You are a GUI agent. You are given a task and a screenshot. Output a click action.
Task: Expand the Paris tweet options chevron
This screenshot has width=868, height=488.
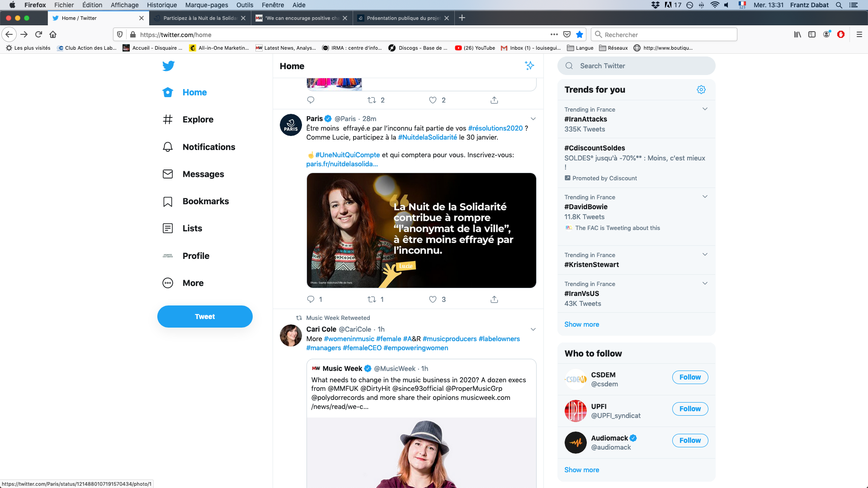click(x=533, y=119)
